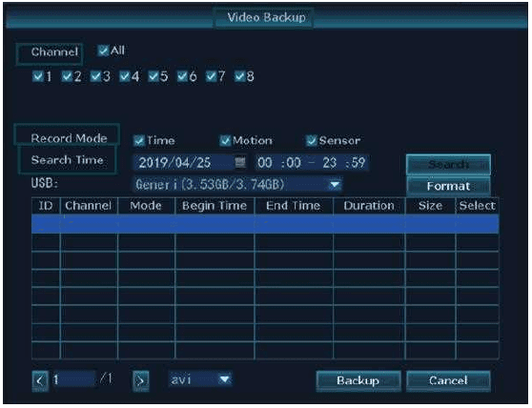Click the Format button
Viewport: 532px width, 408px height.
pos(448,186)
